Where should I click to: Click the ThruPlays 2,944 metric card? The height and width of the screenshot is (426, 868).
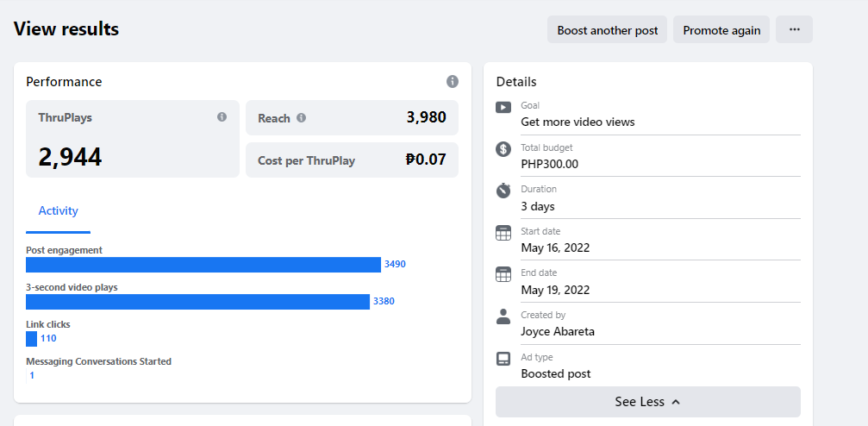coord(132,139)
